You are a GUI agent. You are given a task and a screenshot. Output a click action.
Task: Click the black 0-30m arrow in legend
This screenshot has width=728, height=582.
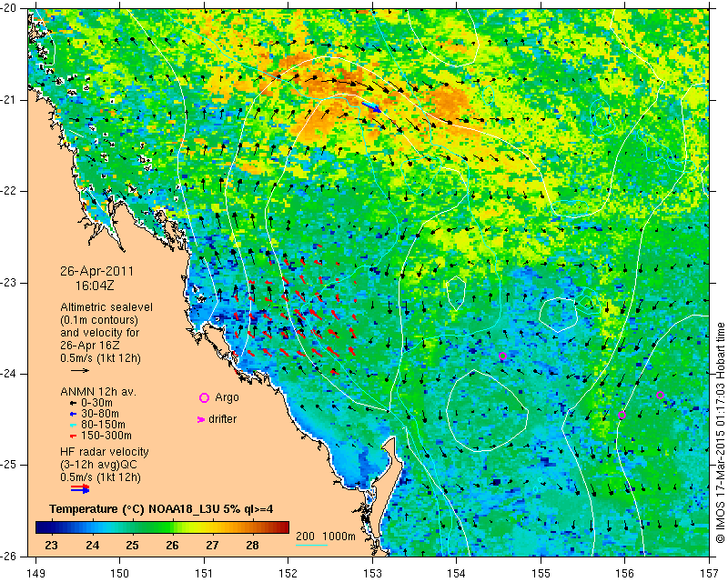coord(73,404)
